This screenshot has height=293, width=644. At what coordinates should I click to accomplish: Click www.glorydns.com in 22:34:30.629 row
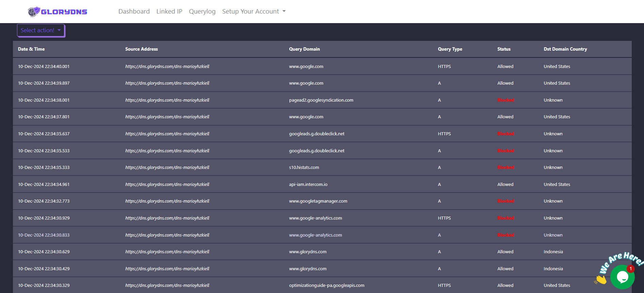(308, 252)
